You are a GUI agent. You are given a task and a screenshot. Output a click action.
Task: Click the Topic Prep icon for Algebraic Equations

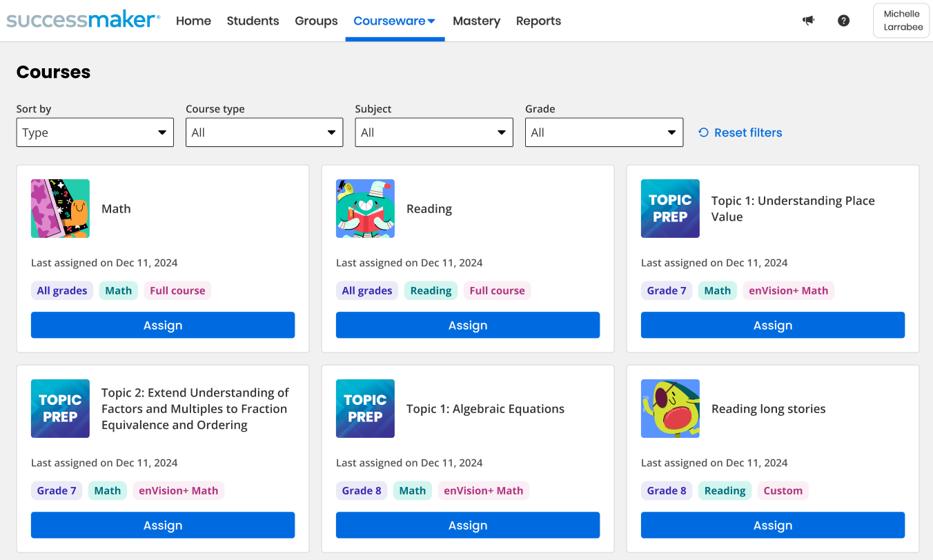click(365, 409)
